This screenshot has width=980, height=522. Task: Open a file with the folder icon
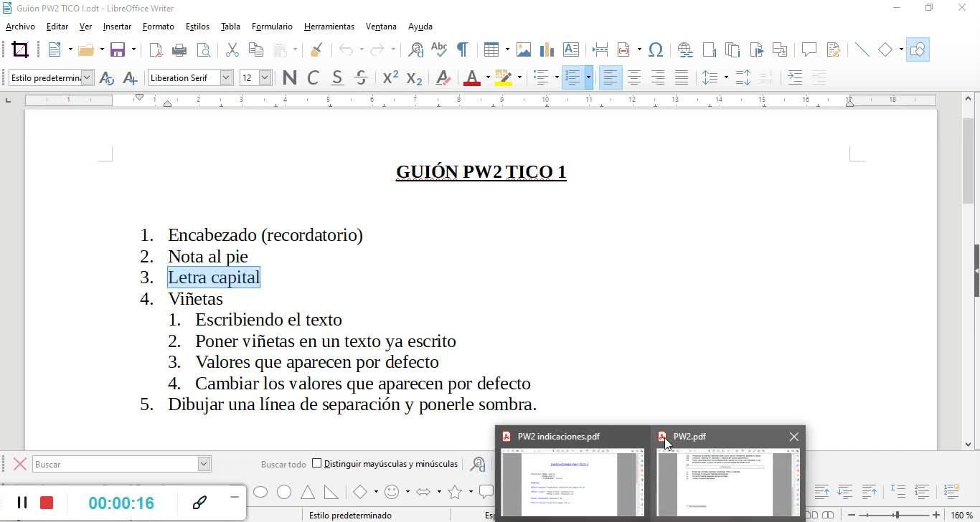[x=86, y=49]
